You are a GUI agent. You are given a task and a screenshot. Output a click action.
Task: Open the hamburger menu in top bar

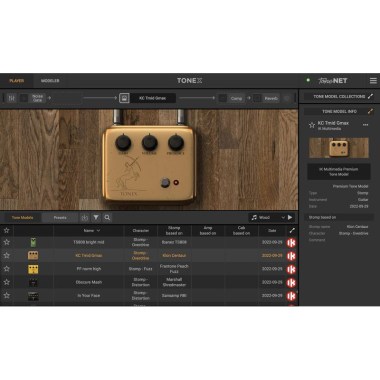(373, 81)
